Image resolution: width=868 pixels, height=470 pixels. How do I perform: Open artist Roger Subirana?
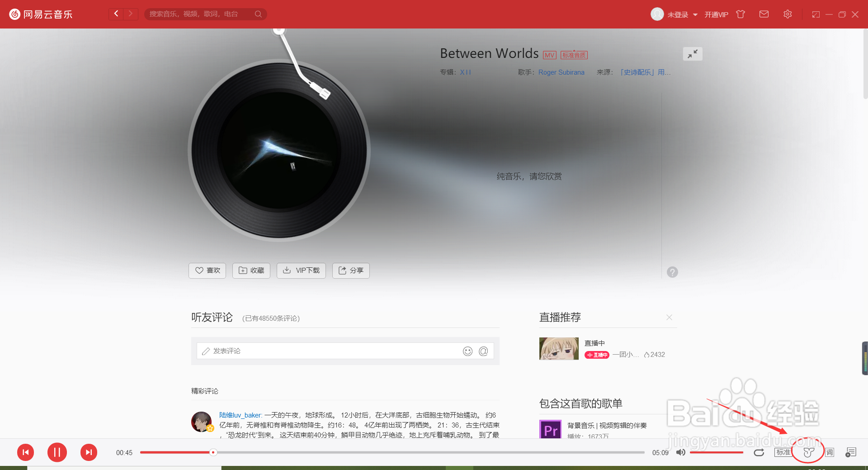(x=561, y=72)
